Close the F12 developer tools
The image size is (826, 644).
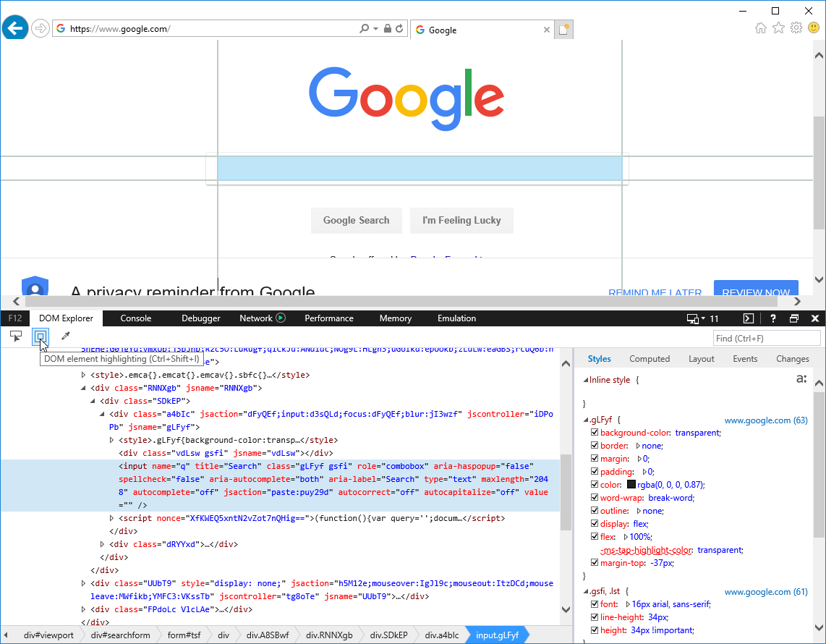[x=815, y=318]
